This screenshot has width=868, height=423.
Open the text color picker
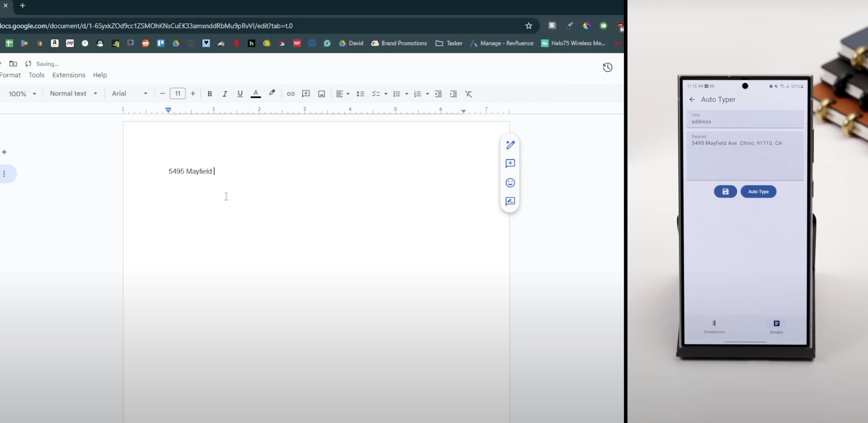pos(256,94)
